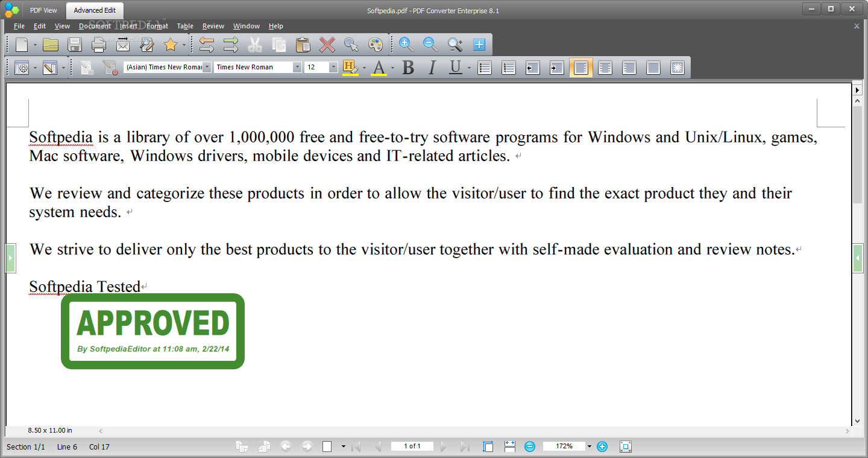Expand the new document dropdown arrow
Viewport: 868px width, 458px height.
[x=35, y=45]
